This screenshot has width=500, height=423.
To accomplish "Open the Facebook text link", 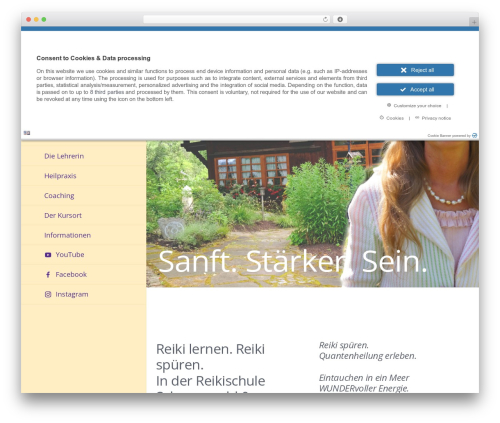I will click(71, 274).
